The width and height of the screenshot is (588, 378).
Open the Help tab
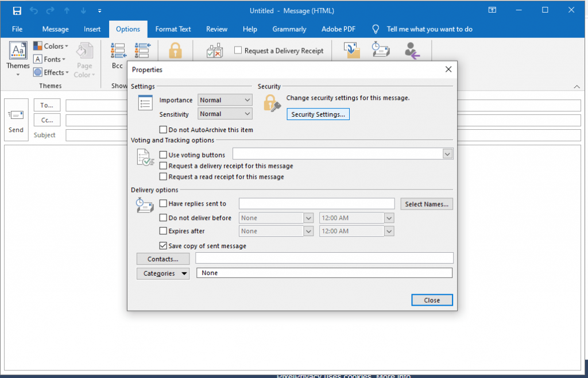(250, 29)
